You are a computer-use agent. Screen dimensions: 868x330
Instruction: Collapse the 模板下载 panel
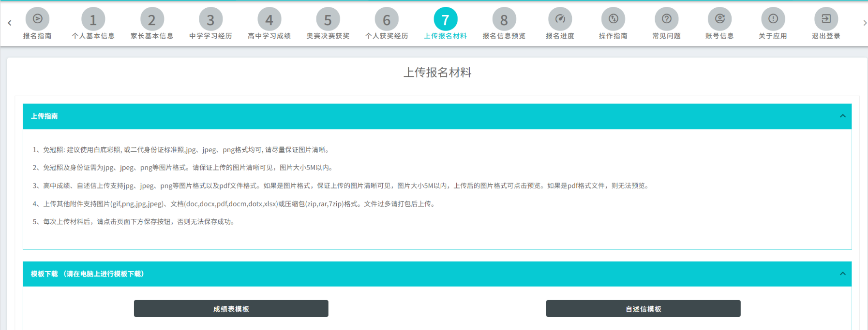[842, 274]
